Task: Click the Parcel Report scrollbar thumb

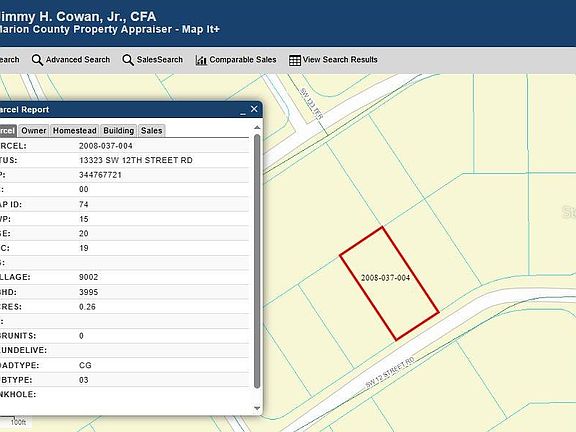Action: click(257, 261)
